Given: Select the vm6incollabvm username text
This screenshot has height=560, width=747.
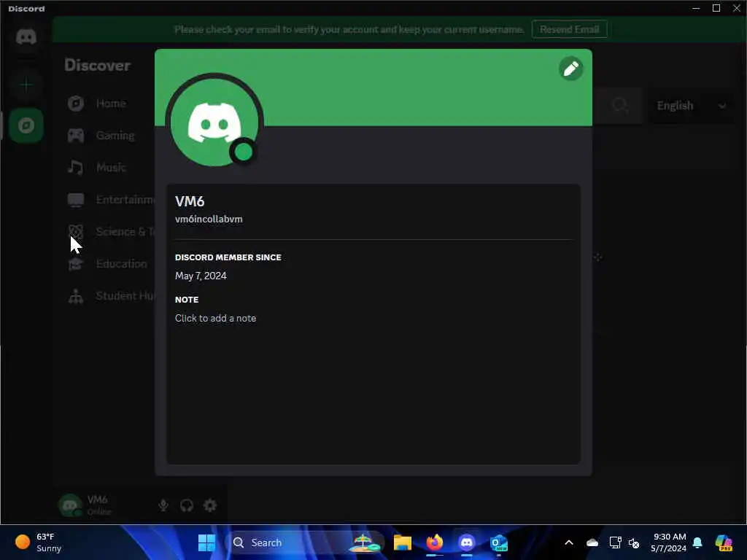Looking at the screenshot, I should point(209,219).
